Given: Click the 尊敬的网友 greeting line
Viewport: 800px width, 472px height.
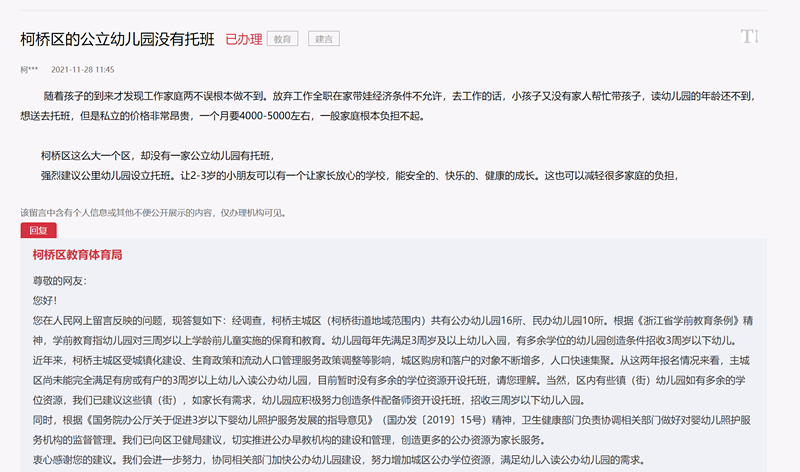Looking at the screenshot, I should (59, 281).
